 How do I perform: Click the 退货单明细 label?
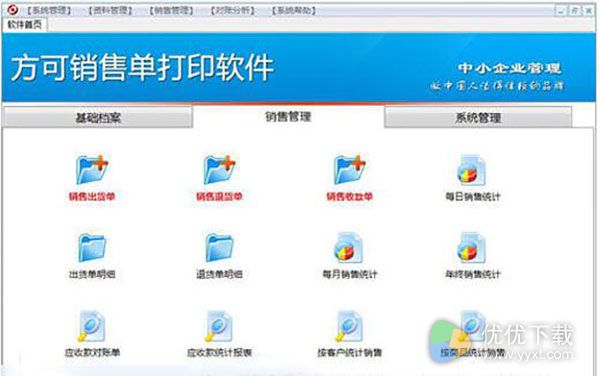pos(219,274)
